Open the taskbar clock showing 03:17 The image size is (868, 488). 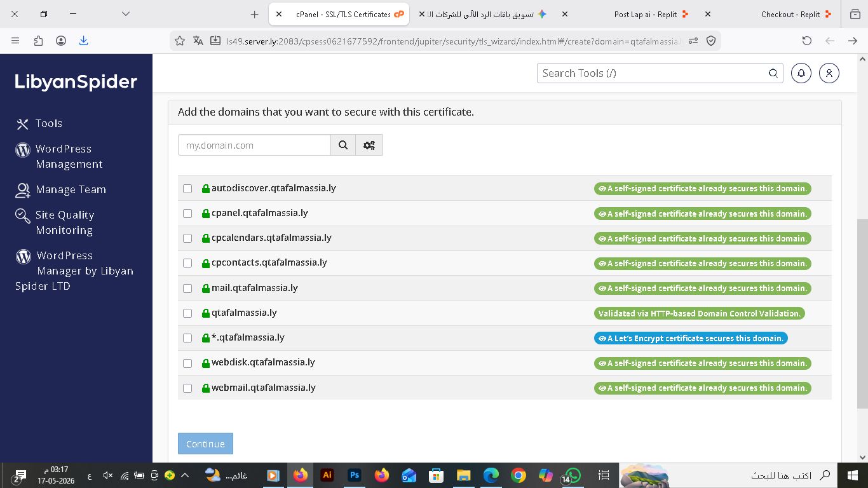point(56,475)
